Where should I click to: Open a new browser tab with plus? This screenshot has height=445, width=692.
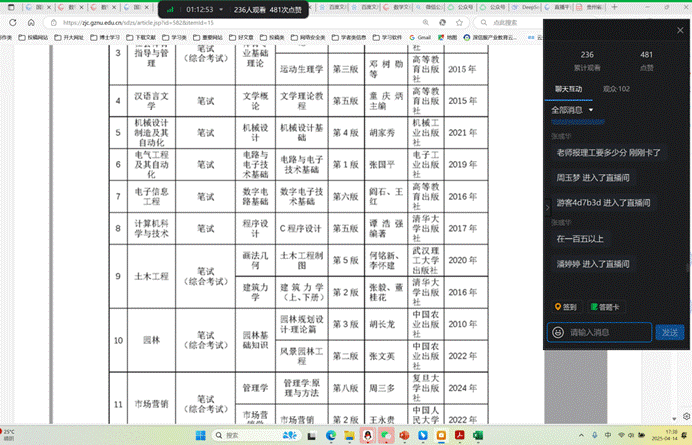tap(614, 7)
